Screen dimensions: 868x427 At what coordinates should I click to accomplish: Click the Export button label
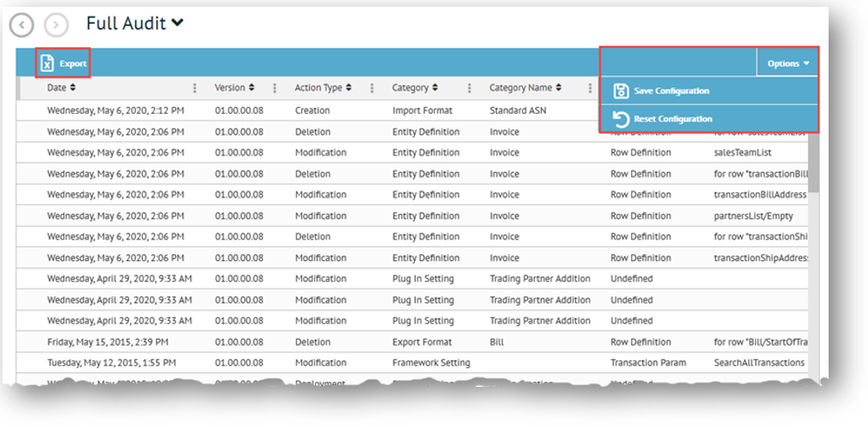(73, 63)
